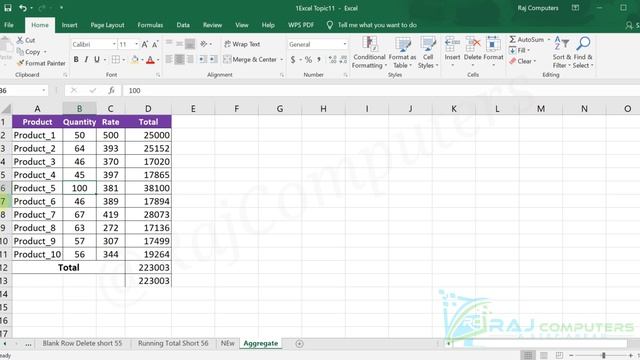The image size is (640, 360).
Task: Click the Undo arrow icon
Action: coord(23,8)
